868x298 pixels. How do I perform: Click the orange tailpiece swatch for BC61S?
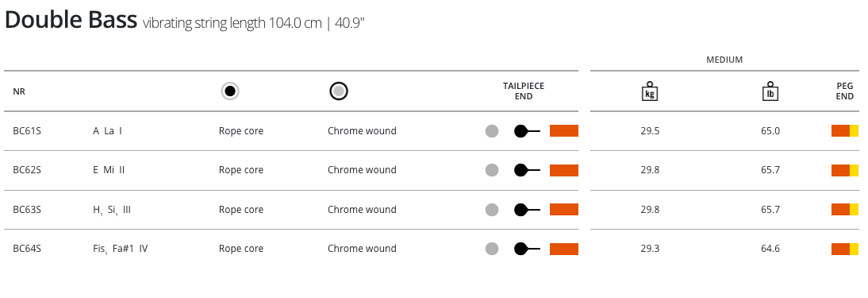click(564, 131)
